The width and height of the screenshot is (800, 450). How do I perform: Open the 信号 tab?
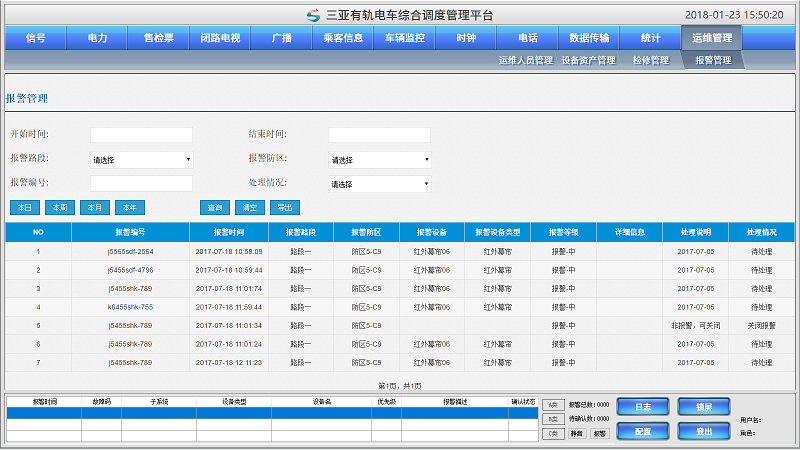coord(35,38)
